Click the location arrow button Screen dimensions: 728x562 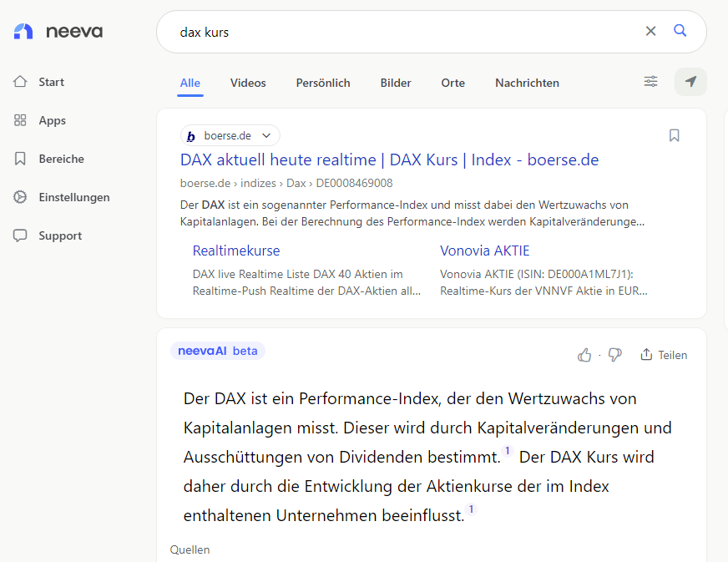pyautogui.click(x=690, y=82)
